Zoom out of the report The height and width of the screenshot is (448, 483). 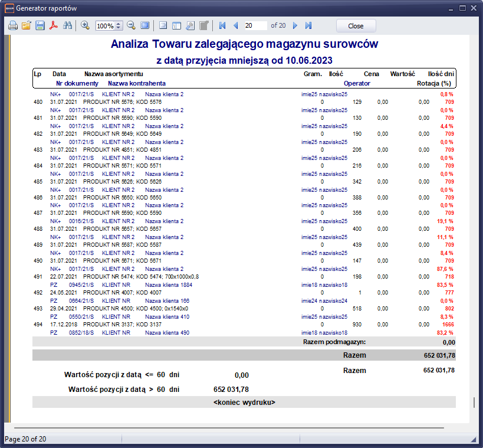point(131,26)
